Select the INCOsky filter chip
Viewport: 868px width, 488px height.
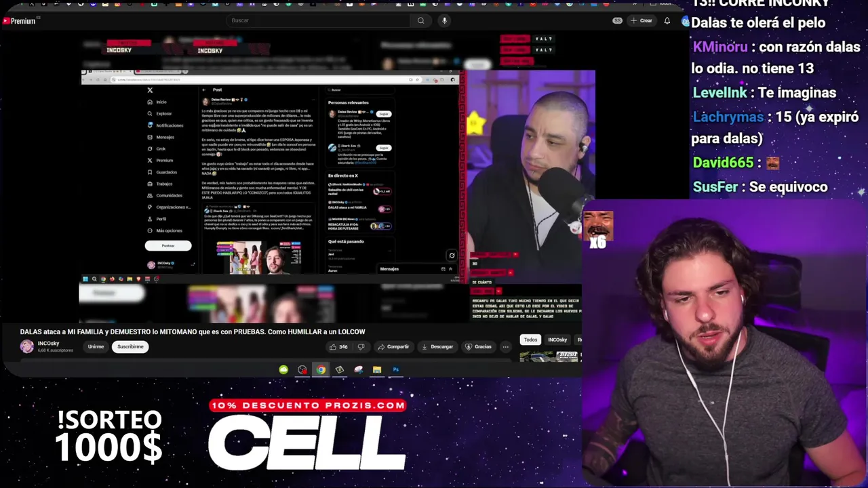tap(557, 340)
